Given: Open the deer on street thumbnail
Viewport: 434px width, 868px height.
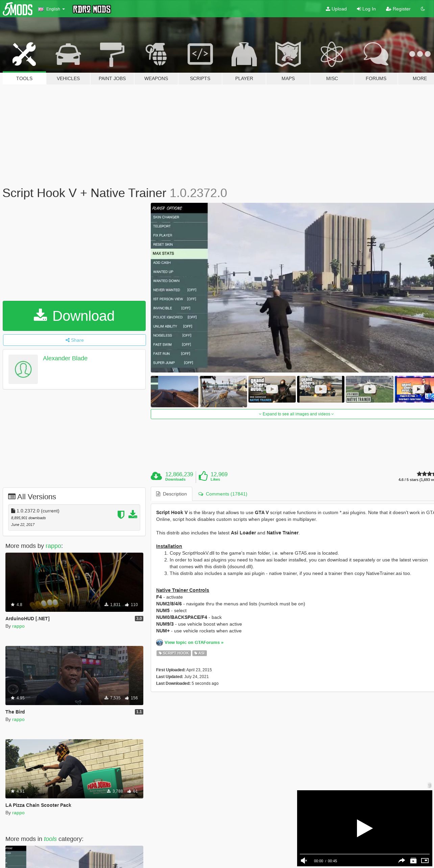Looking at the screenshot, I should (x=223, y=391).
